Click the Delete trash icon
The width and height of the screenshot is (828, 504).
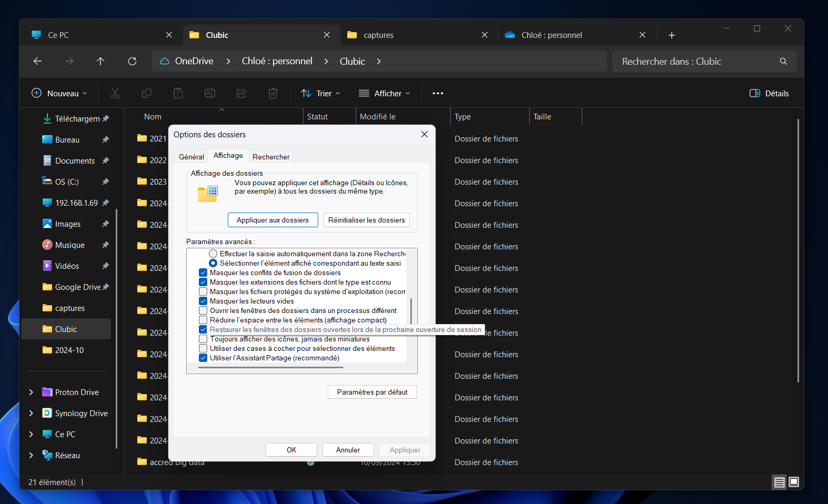click(273, 93)
